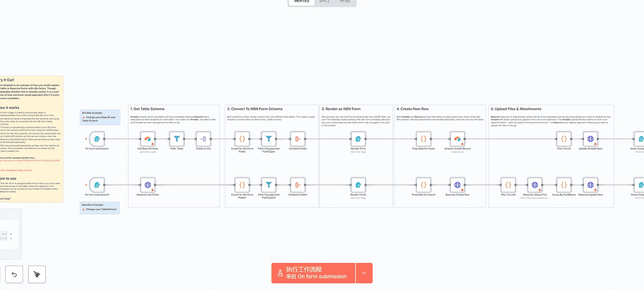Click the tidy-up broom icon button
This screenshot has width=644, height=290.
[x=37, y=274]
